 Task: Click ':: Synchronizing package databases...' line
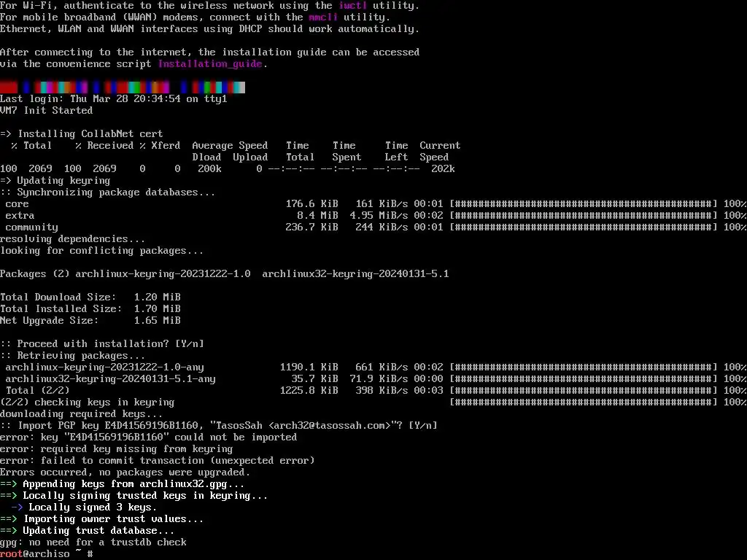click(x=108, y=192)
